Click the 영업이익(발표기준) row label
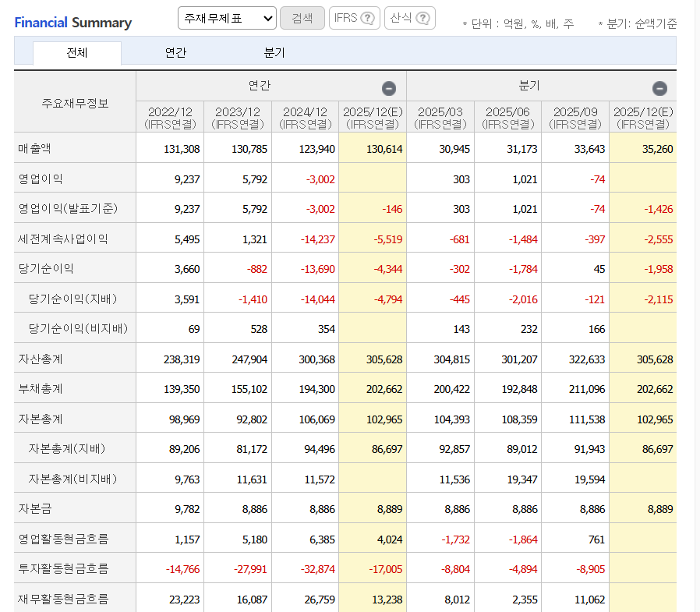700x612 pixels. (x=68, y=208)
